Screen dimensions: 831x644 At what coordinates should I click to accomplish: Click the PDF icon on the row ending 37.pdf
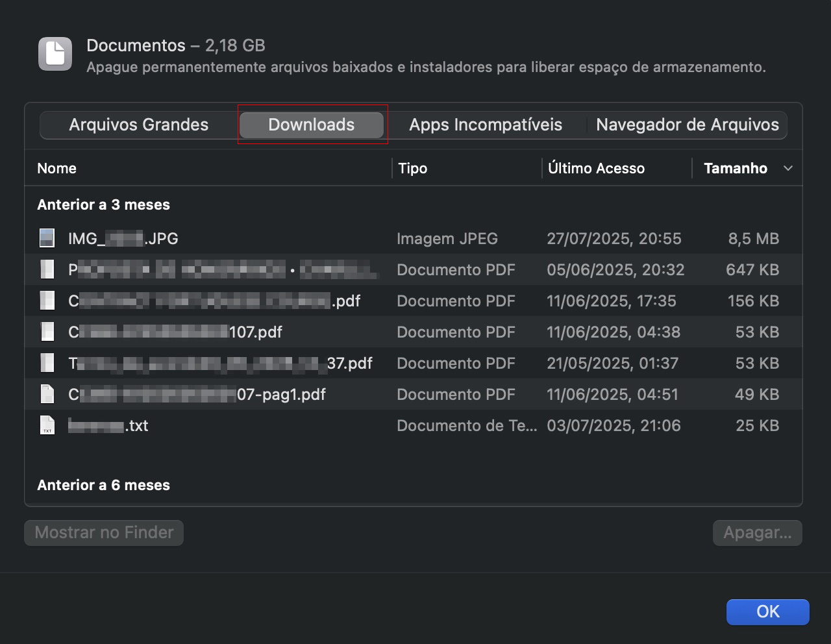[x=47, y=362]
